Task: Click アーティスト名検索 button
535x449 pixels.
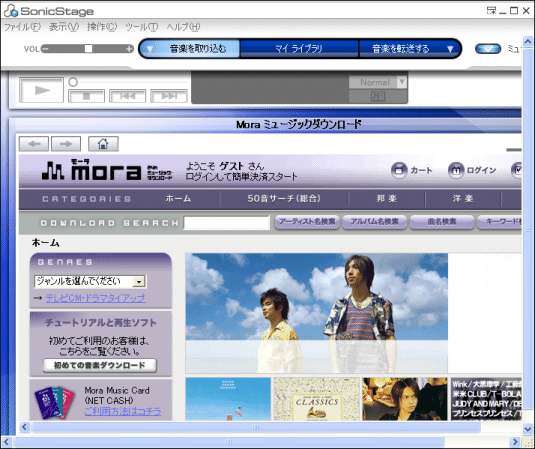Action: pos(307,222)
